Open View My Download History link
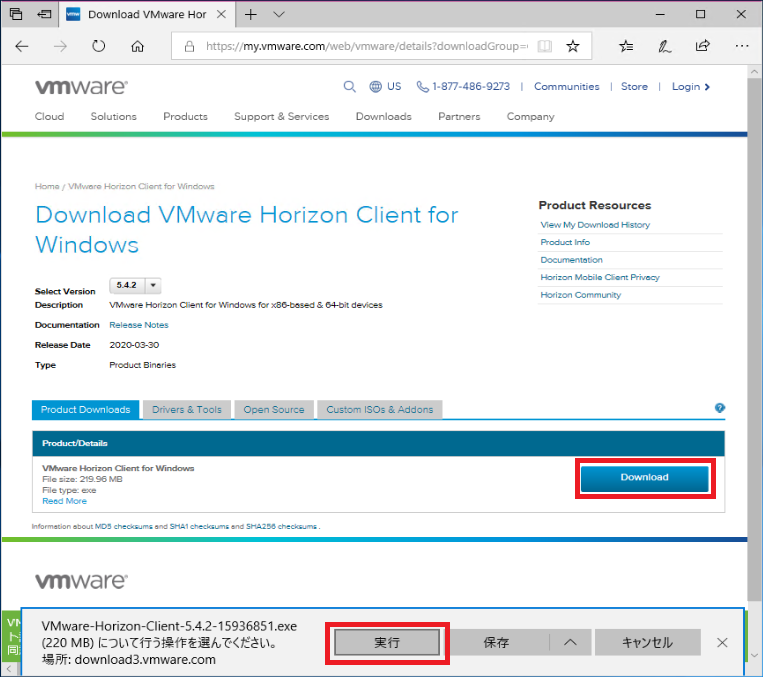 click(595, 225)
